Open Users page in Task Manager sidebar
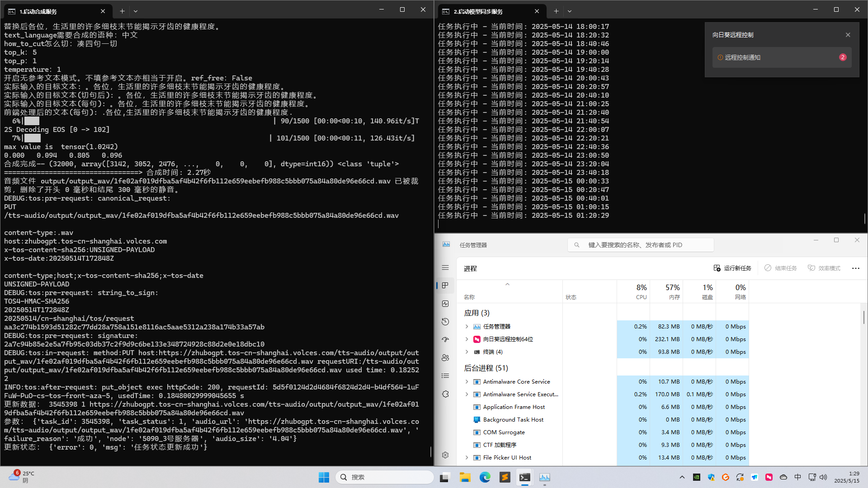The image size is (868, 488). pos(445,358)
